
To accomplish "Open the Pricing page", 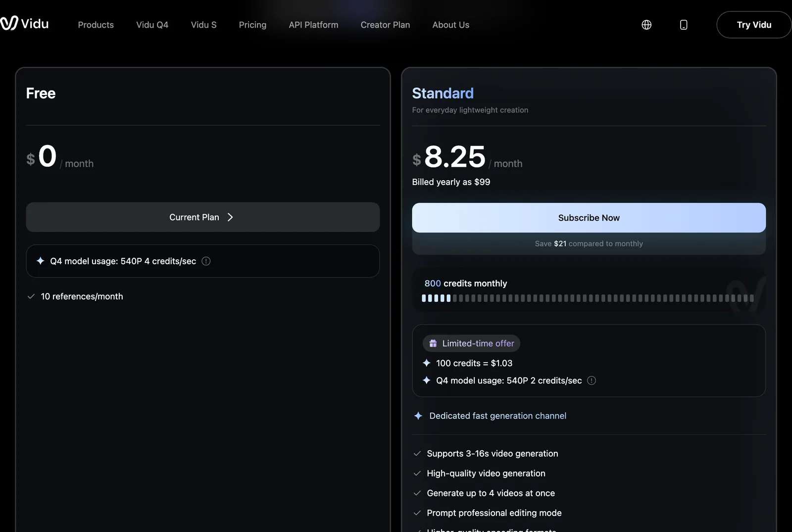I will point(252,25).
